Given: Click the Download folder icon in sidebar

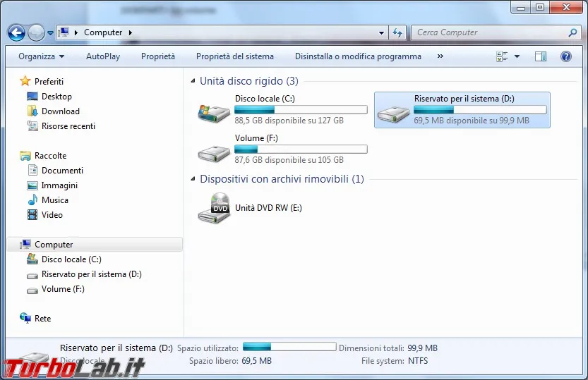Looking at the screenshot, I should click(32, 111).
